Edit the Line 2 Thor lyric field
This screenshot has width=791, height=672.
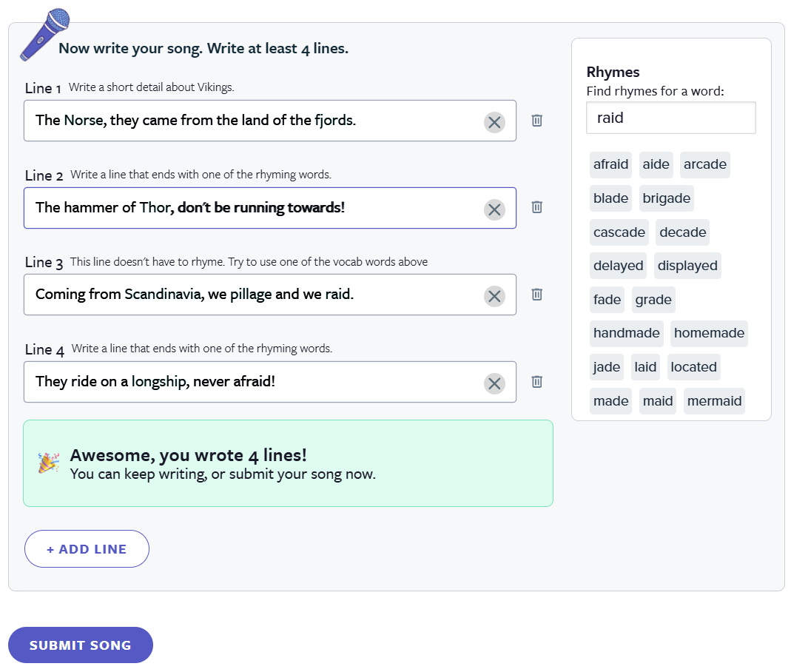tap(270, 208)
